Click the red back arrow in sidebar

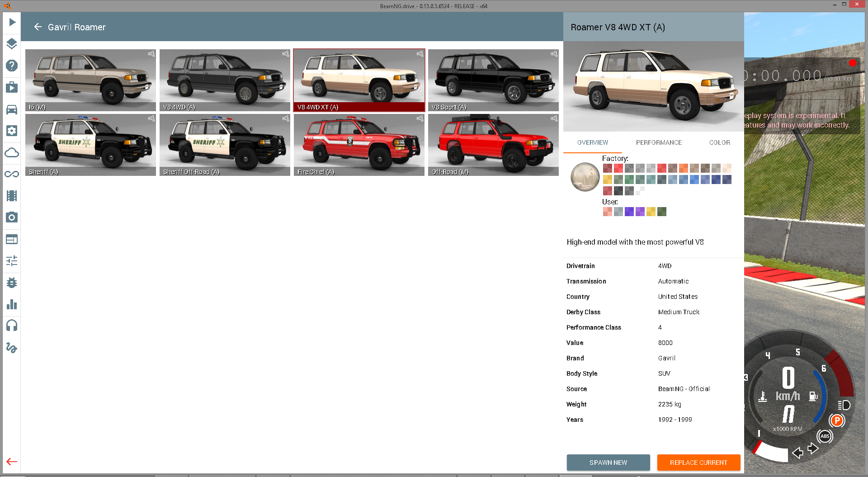coord(12,462)
